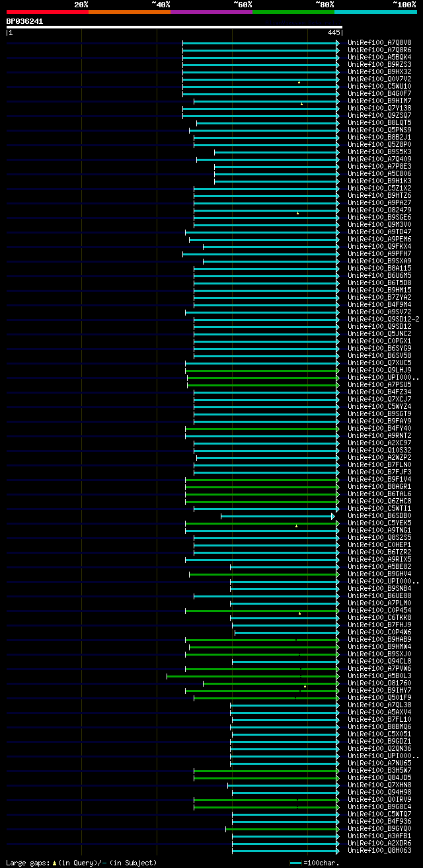Open hit UniRef100_C5WU10
Viewport: 423px width, 868px height.
(x=379, y=87)
